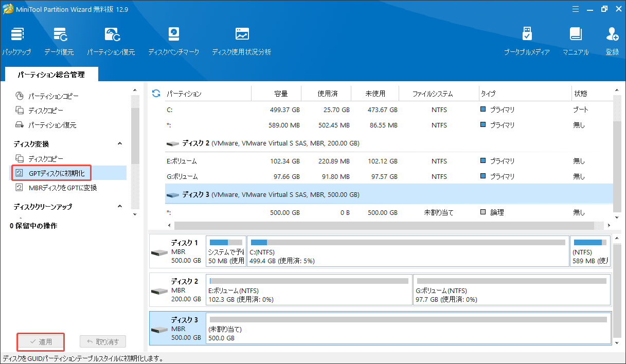The width and height of the screenshot is (626, 364).
Task: Sort by 状態 column header
Action: 581,94
